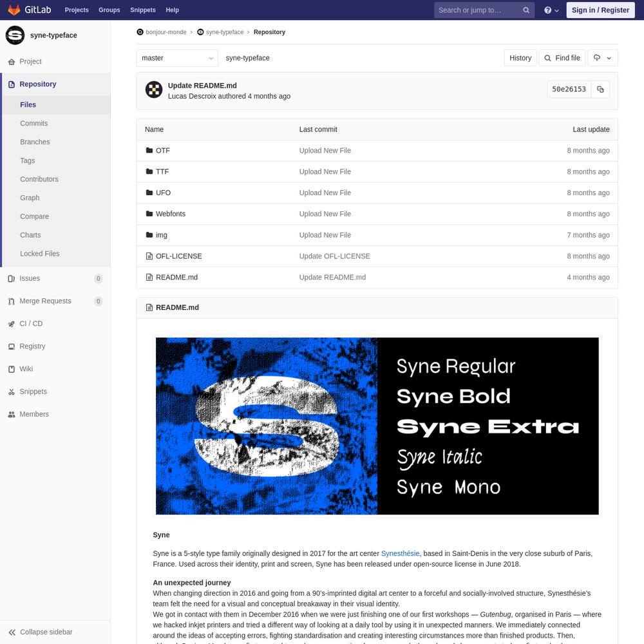The image size is (644, 644).
Task: Open Update README.md commit title link
Action: click(x=202, y=86)
